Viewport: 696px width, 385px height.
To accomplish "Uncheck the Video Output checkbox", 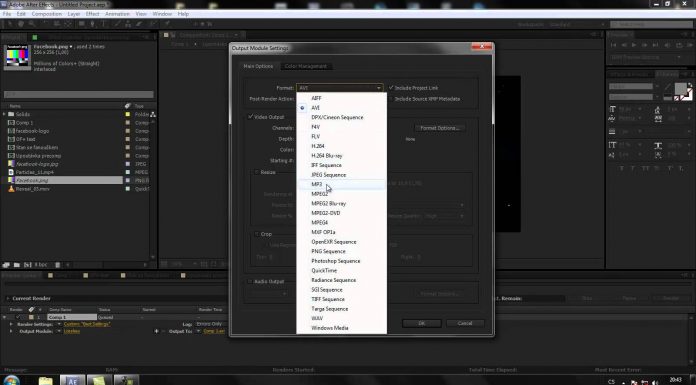I will 250,116.
